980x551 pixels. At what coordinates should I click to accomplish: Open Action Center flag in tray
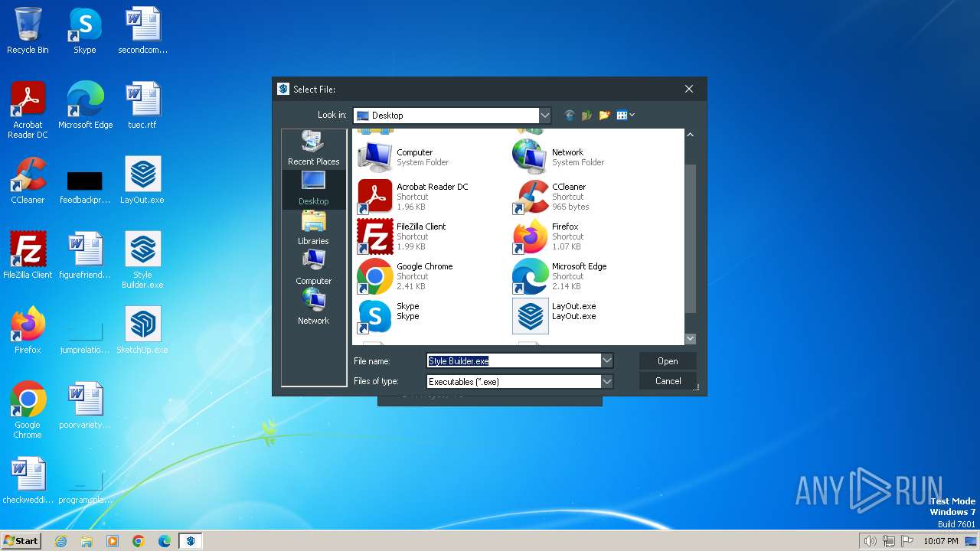(907, 541)
